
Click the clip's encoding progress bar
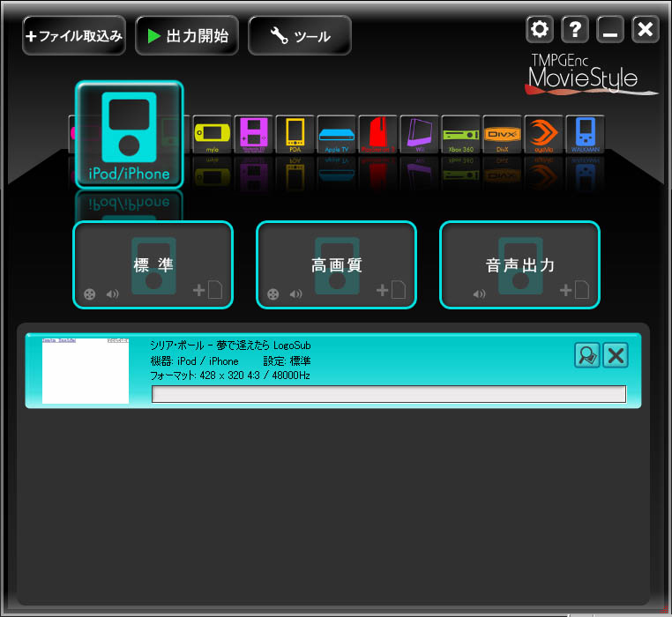click(389, 394)
